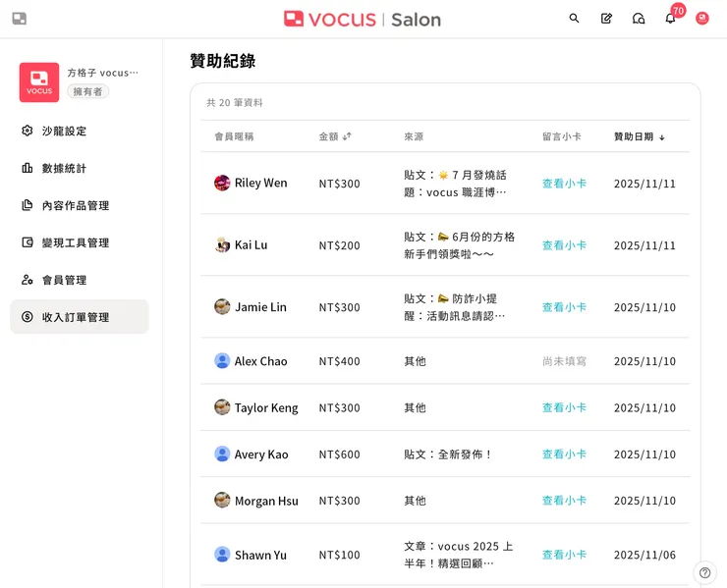Screen dimensions: 727x588
Task: View Avery Kao's 查看小卡 link
Action: pos(564,454)
